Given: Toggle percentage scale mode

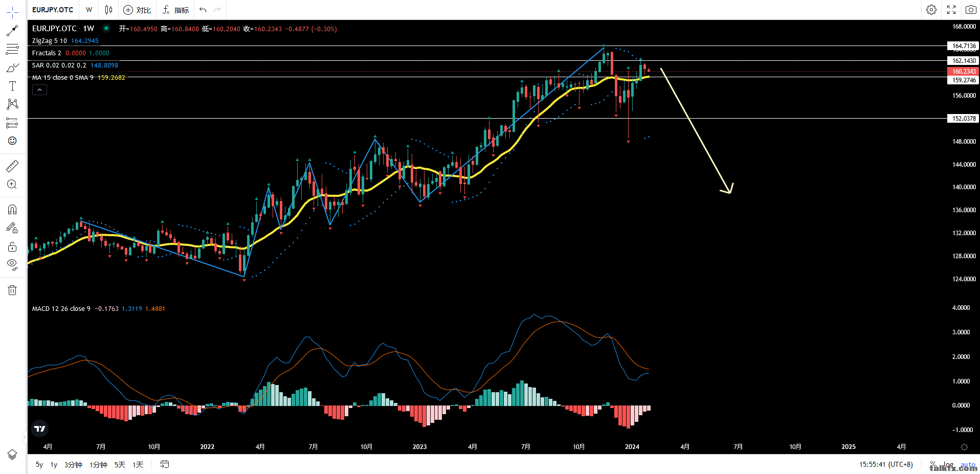Looking at the screenshot, I should click(x=933, y=464).
